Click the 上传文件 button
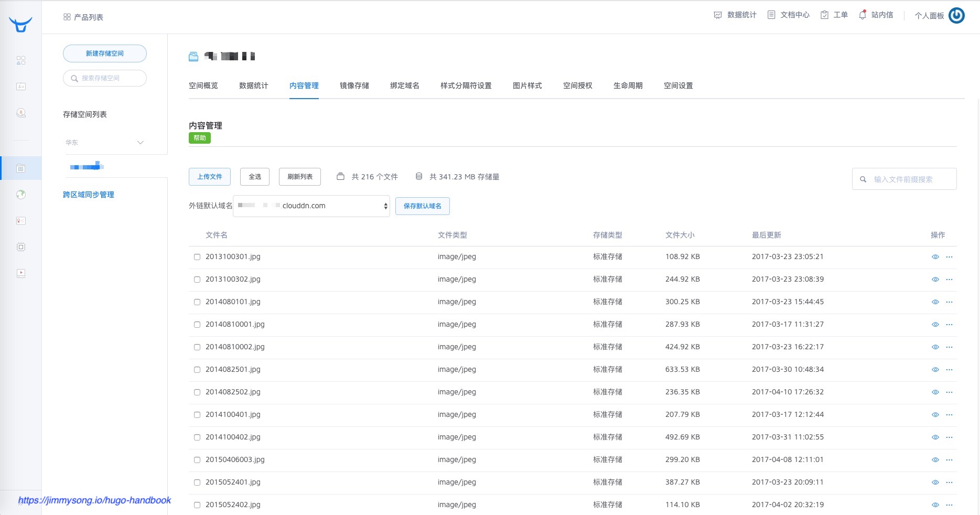The width and height of the screenshot is (980, 515). click(x=210, y=177)
